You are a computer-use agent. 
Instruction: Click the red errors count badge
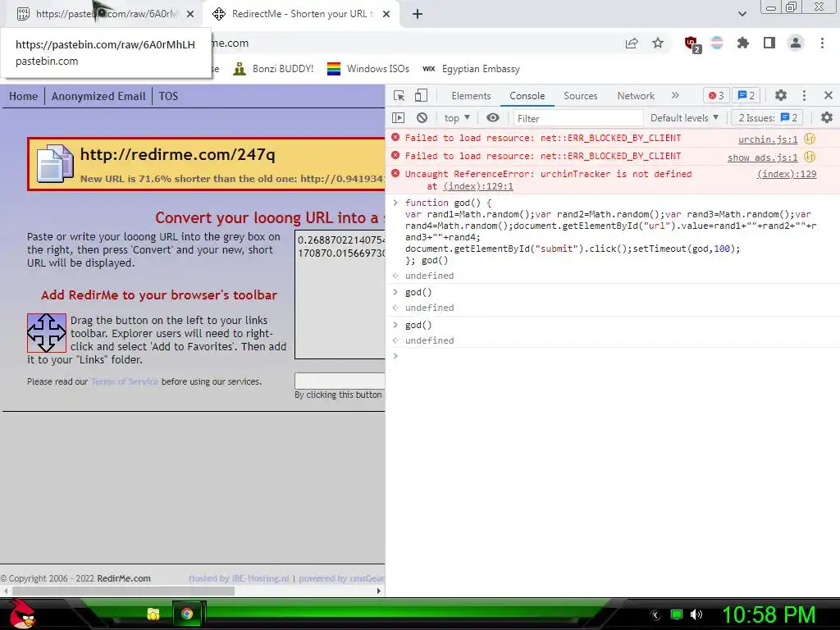click(716, 95)
